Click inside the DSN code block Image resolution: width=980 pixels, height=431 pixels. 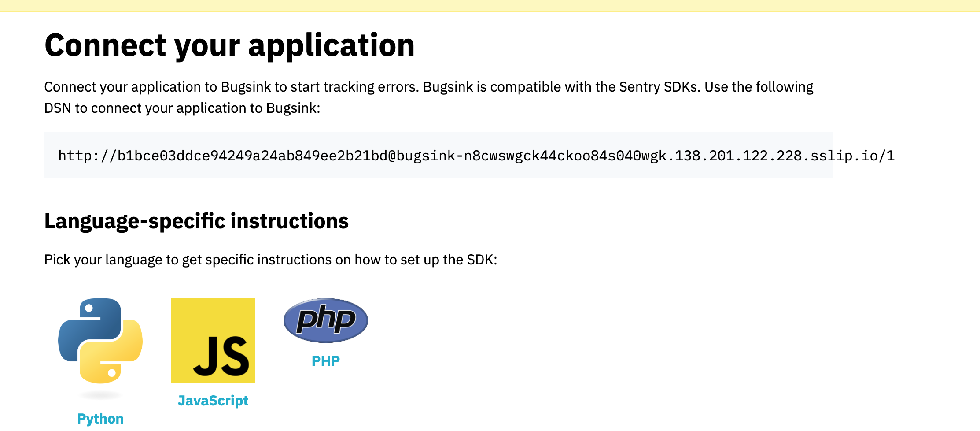coord(438,155)
